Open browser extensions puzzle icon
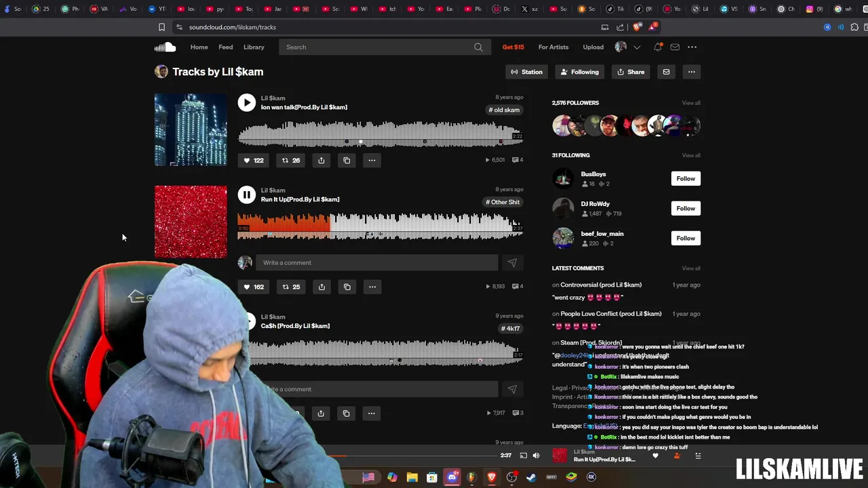This screenshot has width=868, height=488. (854, 27)
